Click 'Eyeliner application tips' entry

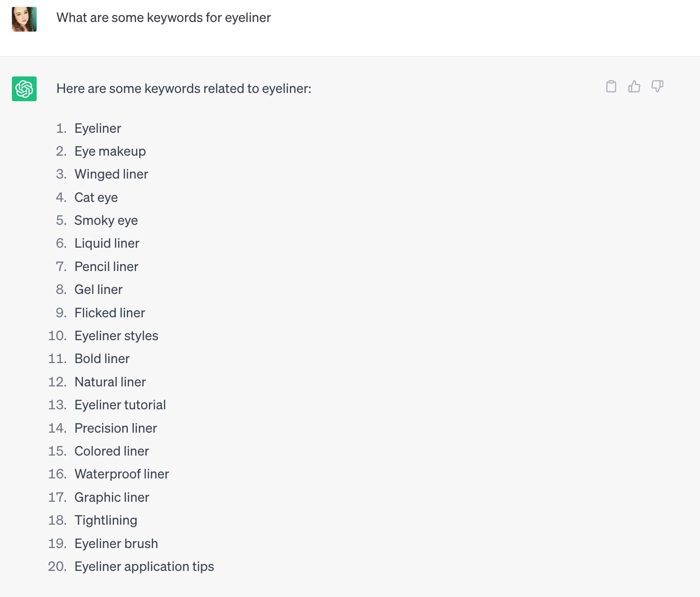click(144, 566)
